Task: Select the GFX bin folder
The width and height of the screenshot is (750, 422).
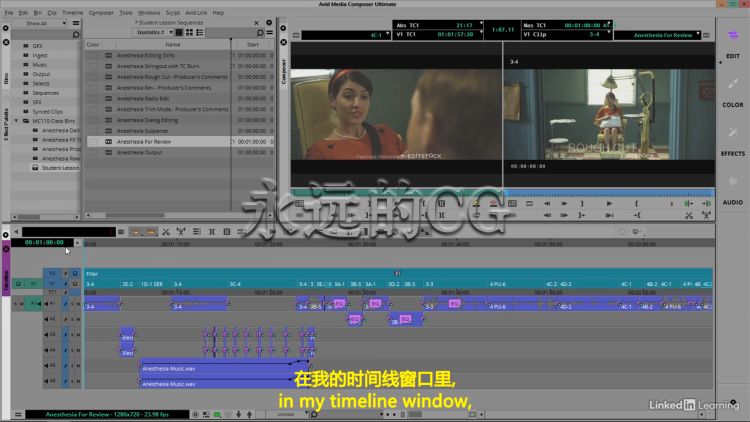Action: click(37, 46)
